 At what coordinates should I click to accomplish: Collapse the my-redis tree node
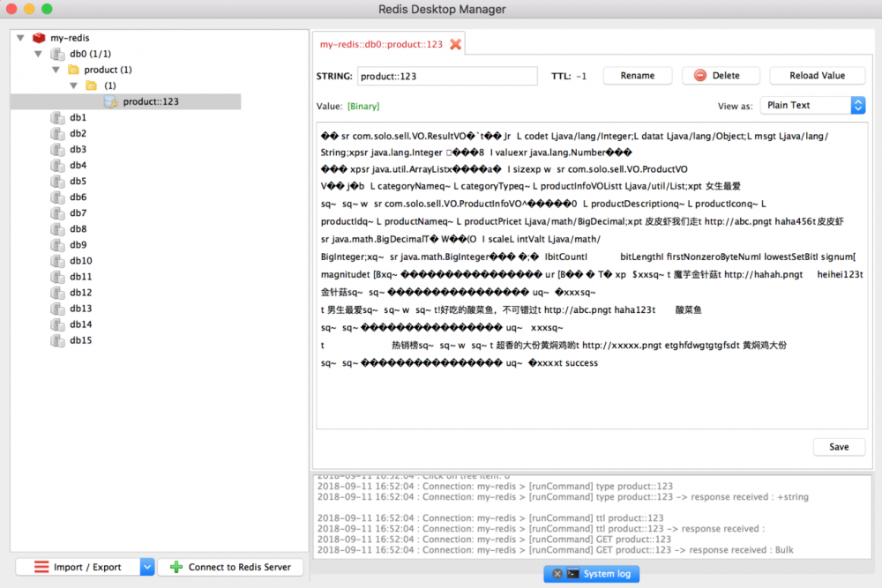tap(19, 38)
